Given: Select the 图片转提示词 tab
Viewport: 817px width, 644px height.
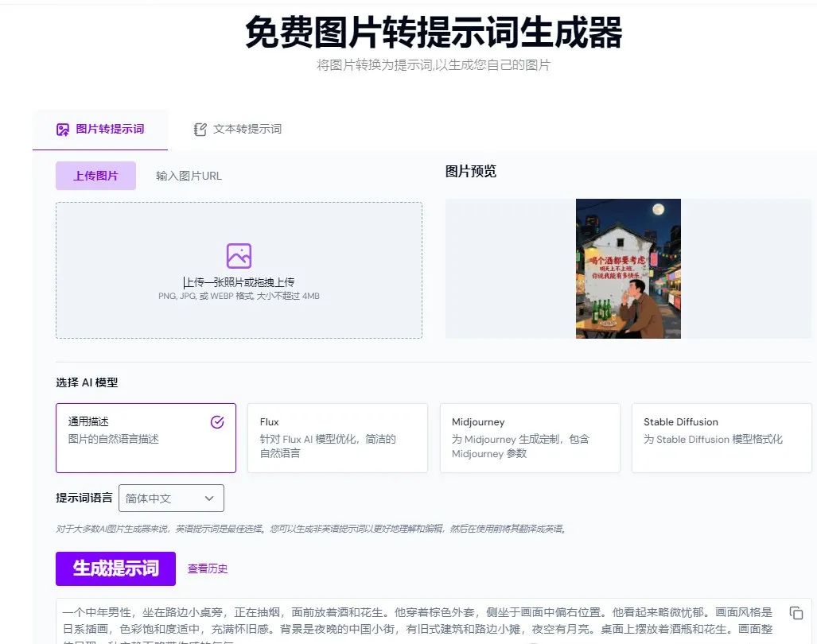Looking at the screenshot, I should tap(99, 128).
